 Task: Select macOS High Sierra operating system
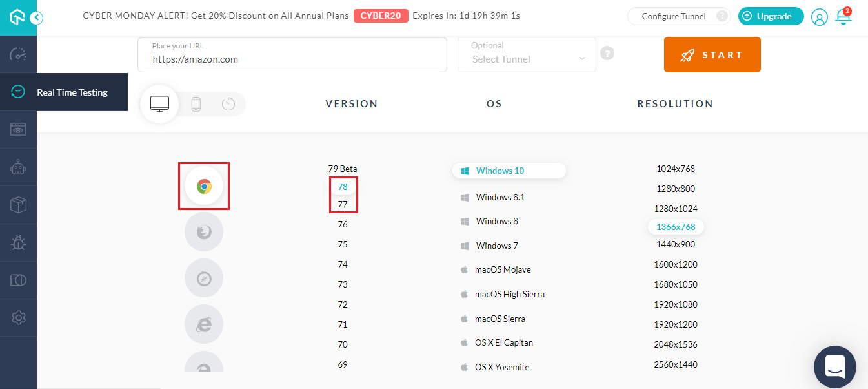click(x=502, y=294)
